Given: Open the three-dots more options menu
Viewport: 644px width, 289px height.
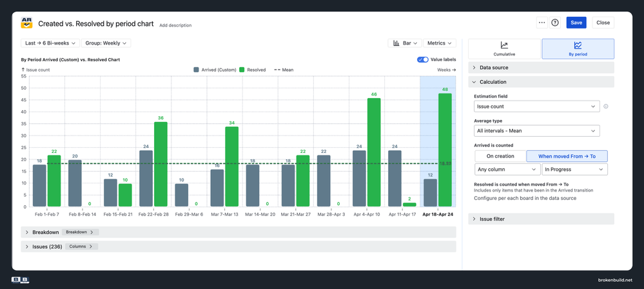Looking at the screenshot, I should [x=542, y=23].
